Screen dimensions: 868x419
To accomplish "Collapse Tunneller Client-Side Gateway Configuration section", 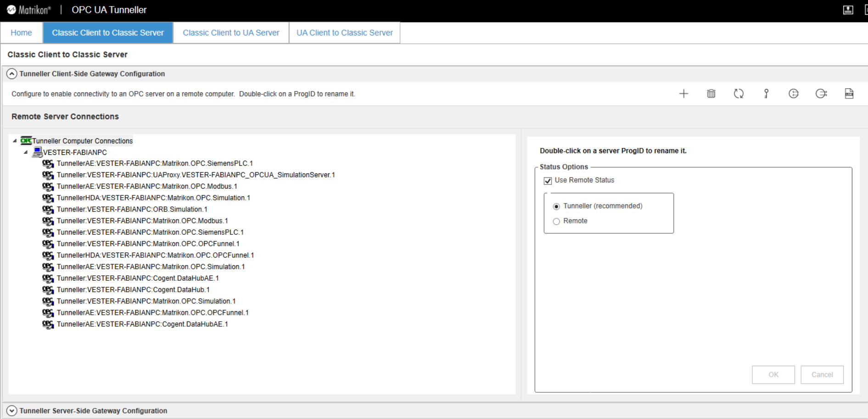I will [11, 74].
